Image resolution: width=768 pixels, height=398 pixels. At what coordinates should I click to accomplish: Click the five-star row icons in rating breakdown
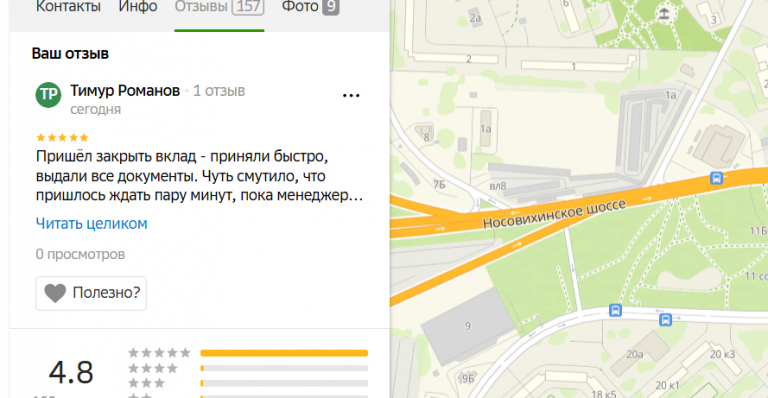159,352
